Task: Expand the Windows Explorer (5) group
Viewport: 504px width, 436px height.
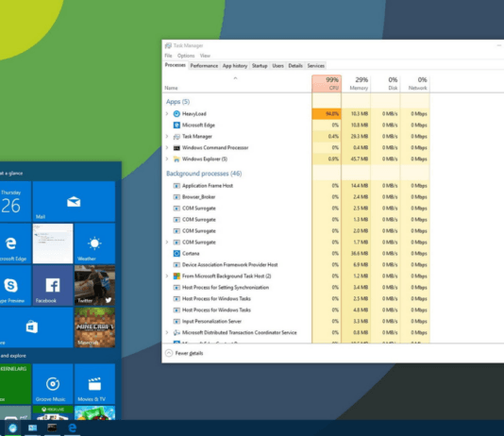Action: (x=167, y=159)
